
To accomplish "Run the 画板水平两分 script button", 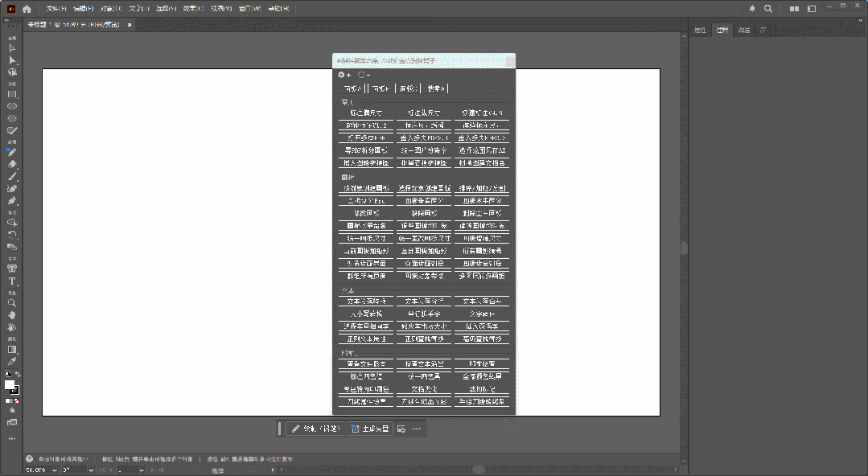I will [x=482, y=201].
